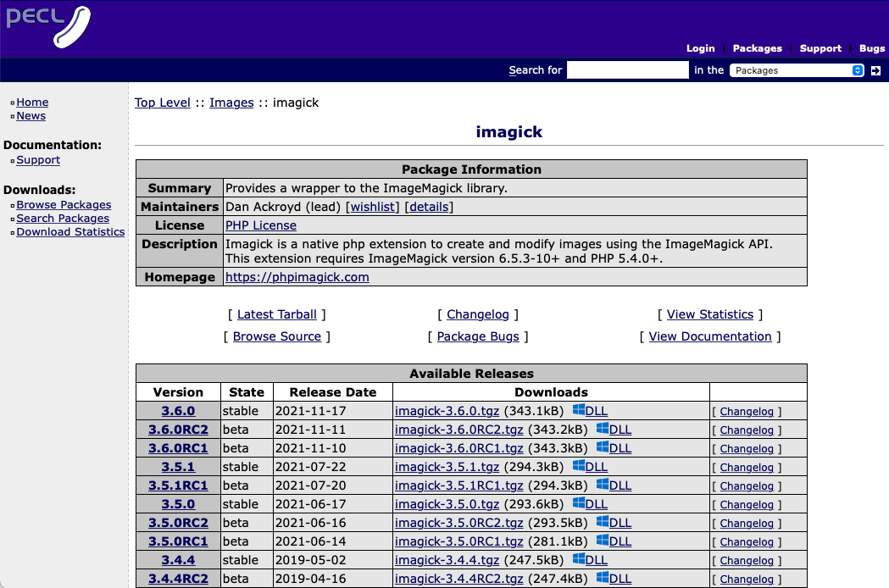Open version 3.5.0RC1 link

(x=178, y=541)
